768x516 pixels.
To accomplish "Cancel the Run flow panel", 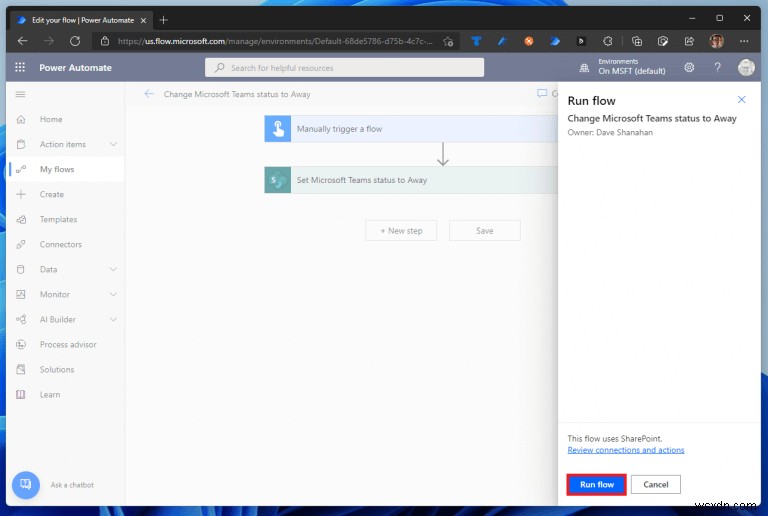I will tap(655, 485).
